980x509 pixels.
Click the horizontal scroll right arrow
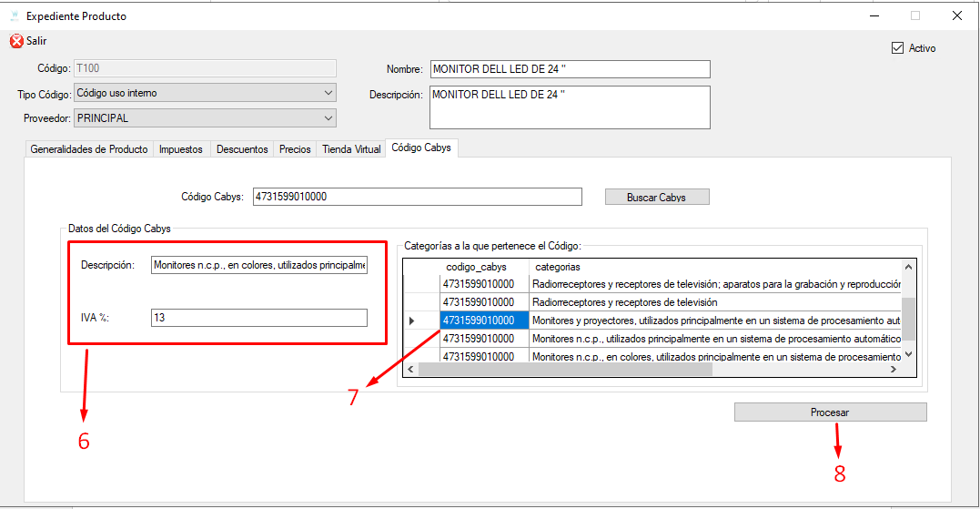894,370
